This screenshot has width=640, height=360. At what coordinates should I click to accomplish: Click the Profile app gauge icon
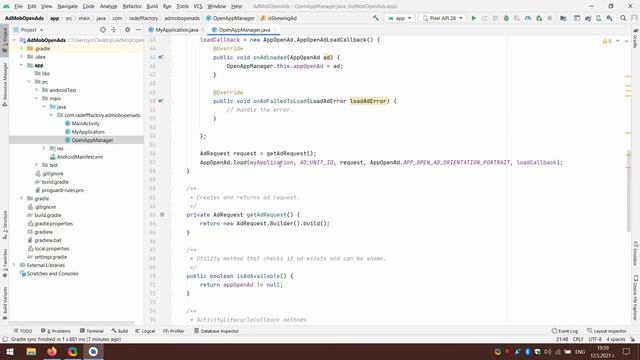click(528, 18)
